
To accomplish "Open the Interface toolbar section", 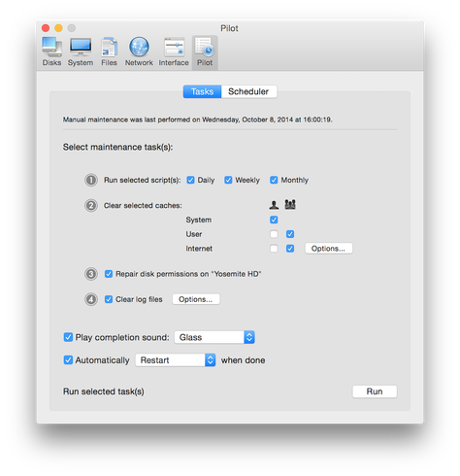I will coord(174,51).
